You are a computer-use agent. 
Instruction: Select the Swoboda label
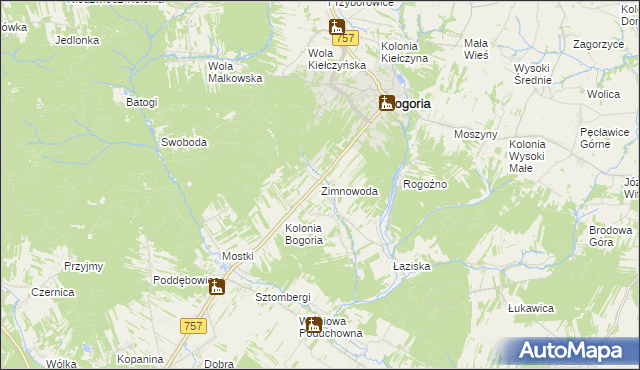click(x=184, y=142)
